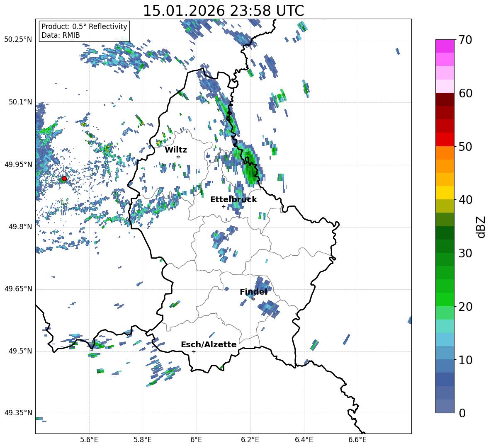491x448 pixels.
Task: Click the red radar site marker
Action: point(64,179)
